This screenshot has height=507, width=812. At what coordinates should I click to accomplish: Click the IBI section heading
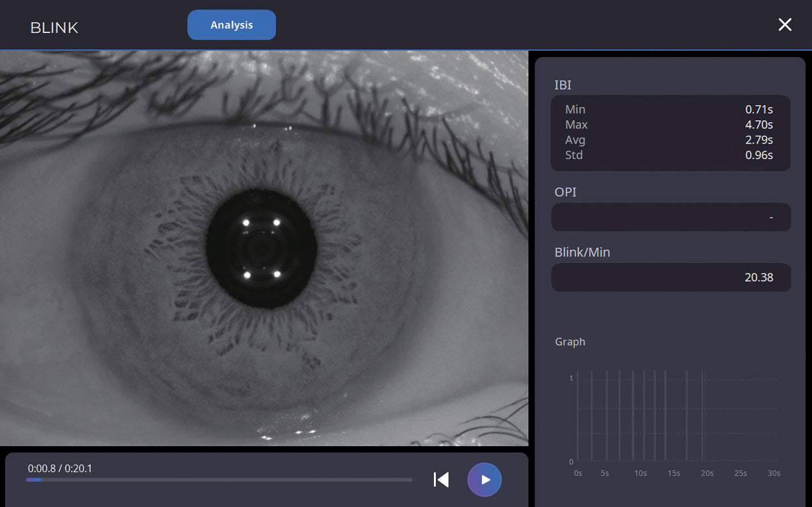563,85
